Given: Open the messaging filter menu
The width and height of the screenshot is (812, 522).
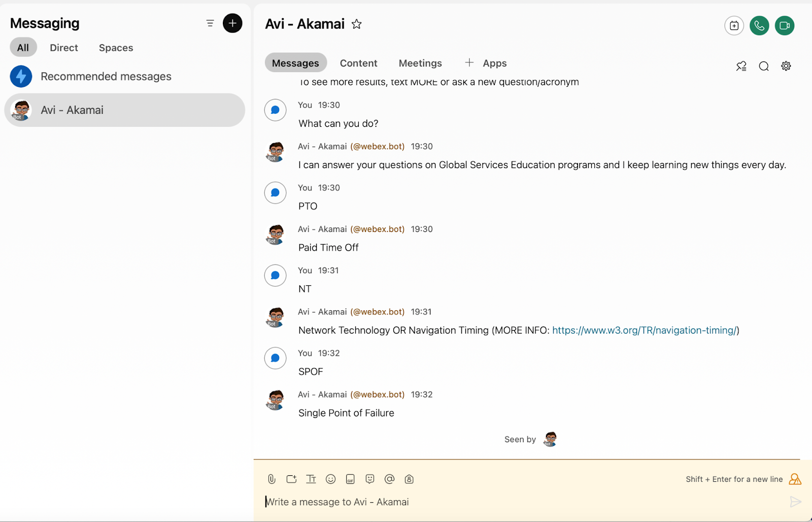Looking at the screenshot, I should click(x=210, y=23).
